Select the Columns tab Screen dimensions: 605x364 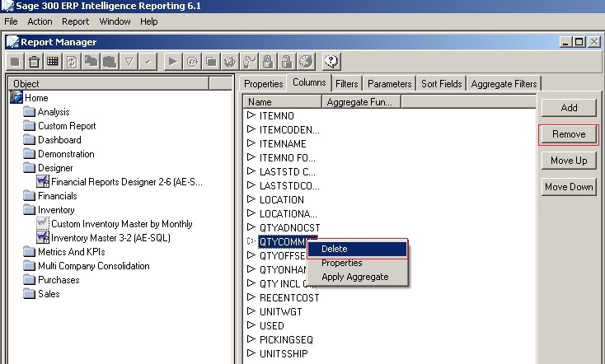click(309, 82)
